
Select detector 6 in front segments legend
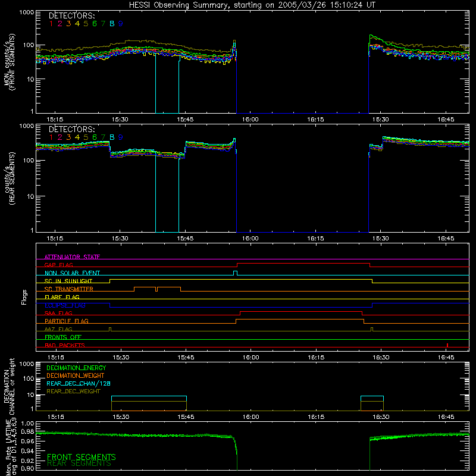tap(95, 24)
